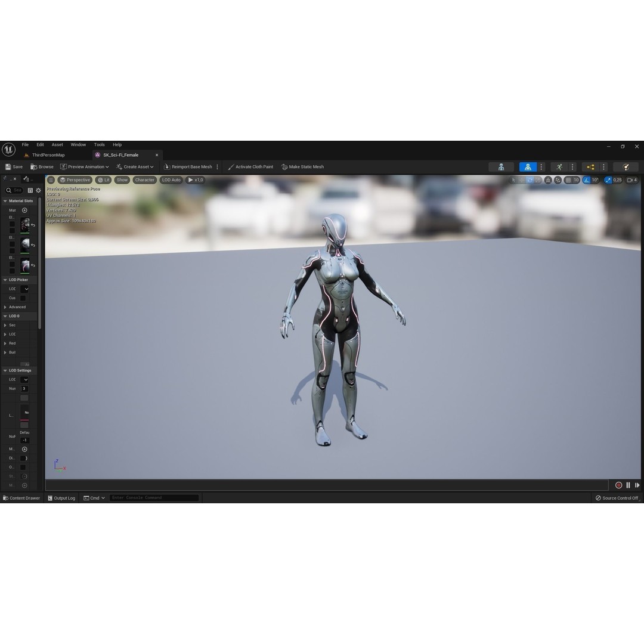Click the camera speed icon showing 4
644x644 pixels.
[x=632, y=180]
